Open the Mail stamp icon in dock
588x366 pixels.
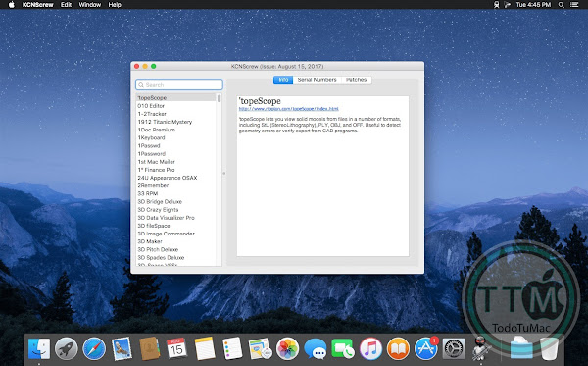[x=122, y=348]
